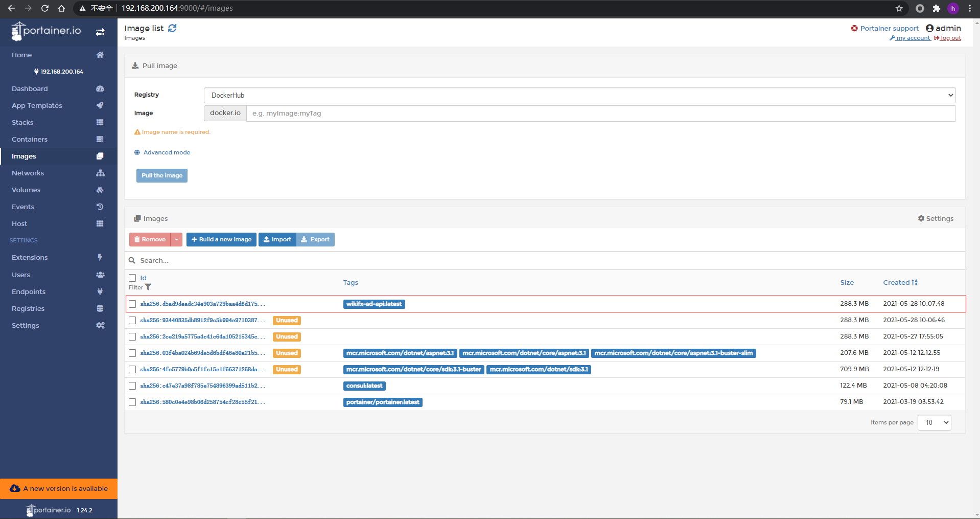This screenshot has width=980, height=519.
Task: Check the wikifx-ad-api:latest image row checkbox
Action: 132,304
